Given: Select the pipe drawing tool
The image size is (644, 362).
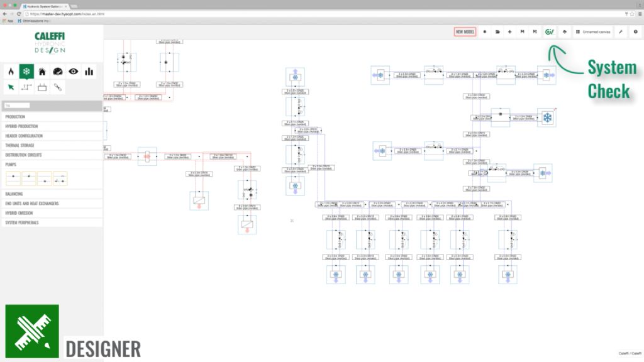Looking at the screenshot, I should (26, 87).
